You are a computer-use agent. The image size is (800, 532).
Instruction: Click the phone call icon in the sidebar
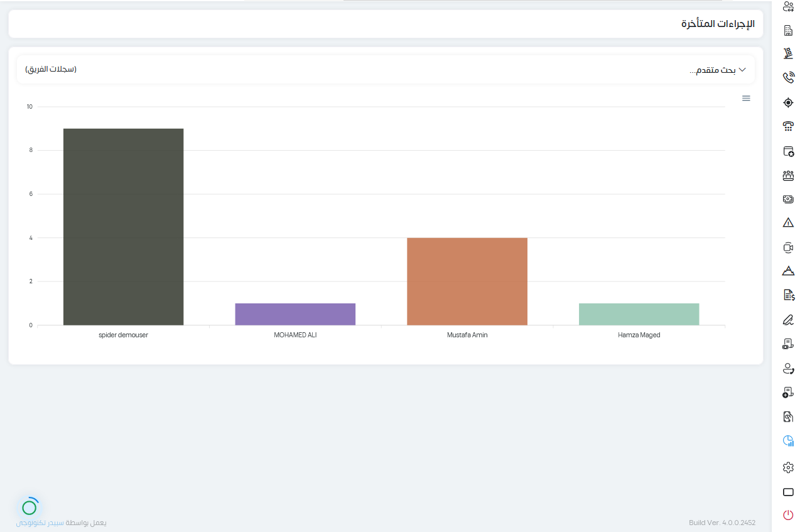coord(788,78)
